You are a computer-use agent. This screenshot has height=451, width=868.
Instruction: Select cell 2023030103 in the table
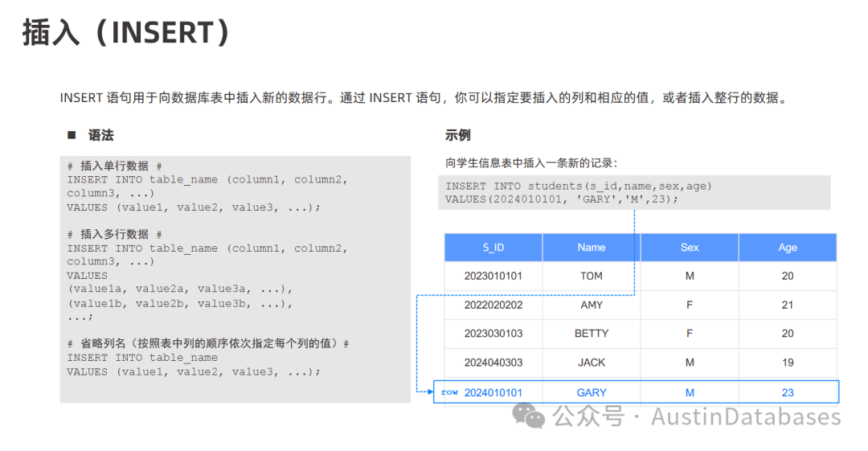click(493, 334)
